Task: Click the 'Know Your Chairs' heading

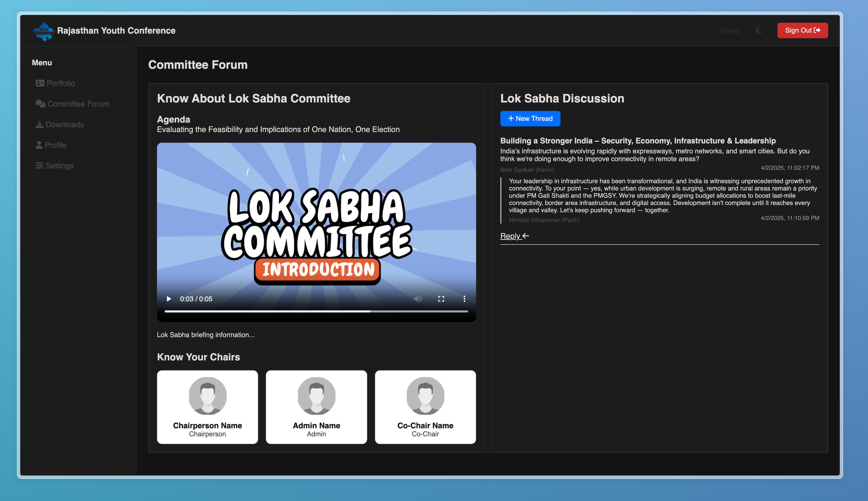Action: click(198, 357)
